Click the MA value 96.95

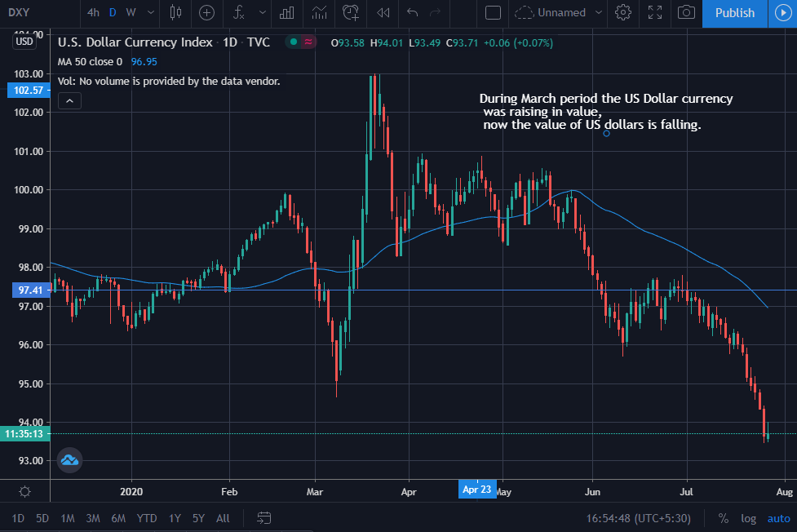click(x=144, y=61)
